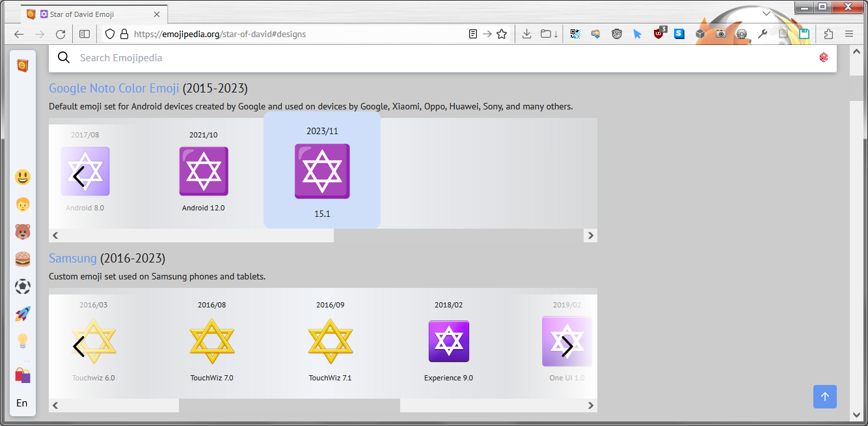This screenshot has width=868, height=426.
Task: Reload the current page
Action: click(61, 34)
